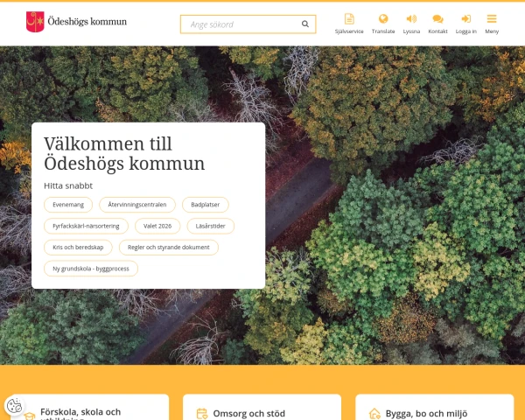This screenshot has height=420, width=525.
Task: Open the hamburger Meny
Action: coord(492,24)
